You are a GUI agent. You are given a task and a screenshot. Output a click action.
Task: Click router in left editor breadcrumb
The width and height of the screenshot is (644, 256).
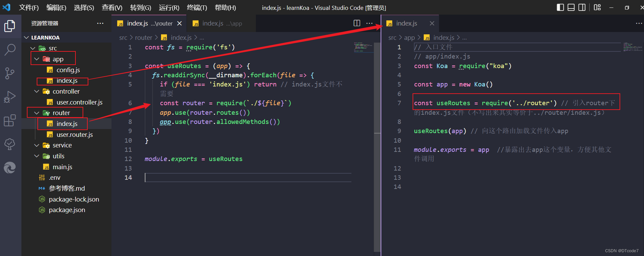(x=143, y=37)
